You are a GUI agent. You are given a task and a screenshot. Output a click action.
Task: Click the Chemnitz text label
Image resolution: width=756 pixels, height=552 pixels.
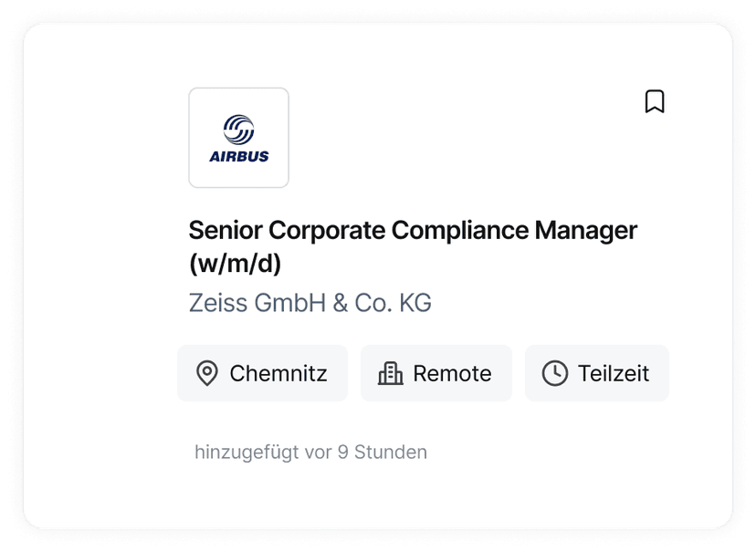tap(278, 373)
